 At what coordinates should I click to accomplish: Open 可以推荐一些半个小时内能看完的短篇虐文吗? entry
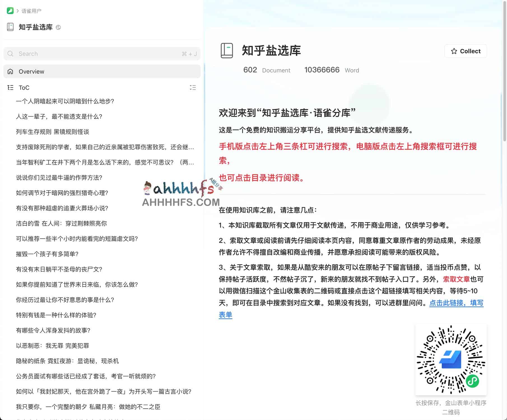(77, 239)
